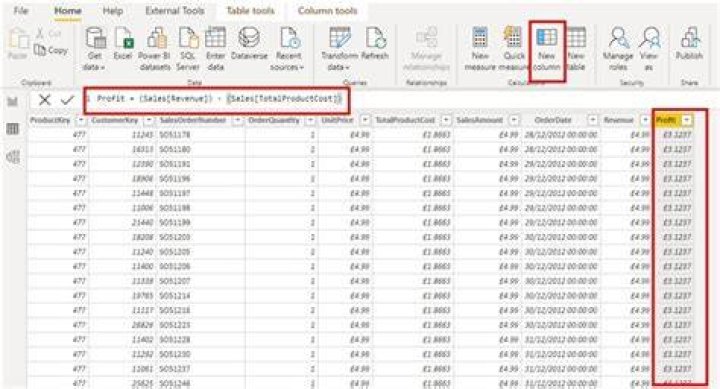The height and width of the screenshot is (389, 720).
Task: Open UnitPrice column filter dropdown
Action: (x=365, y=120)
